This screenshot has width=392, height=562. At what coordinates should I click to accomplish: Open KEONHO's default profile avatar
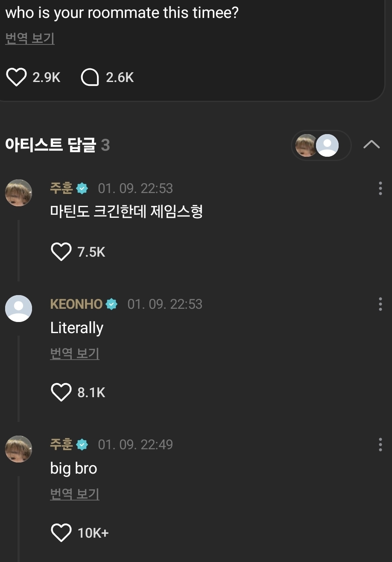18,308
